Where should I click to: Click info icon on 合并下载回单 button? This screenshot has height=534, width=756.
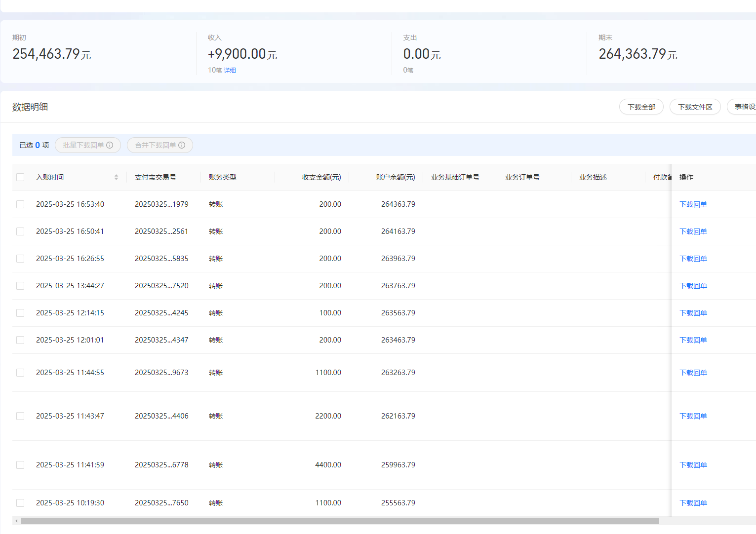pos(182,145)
